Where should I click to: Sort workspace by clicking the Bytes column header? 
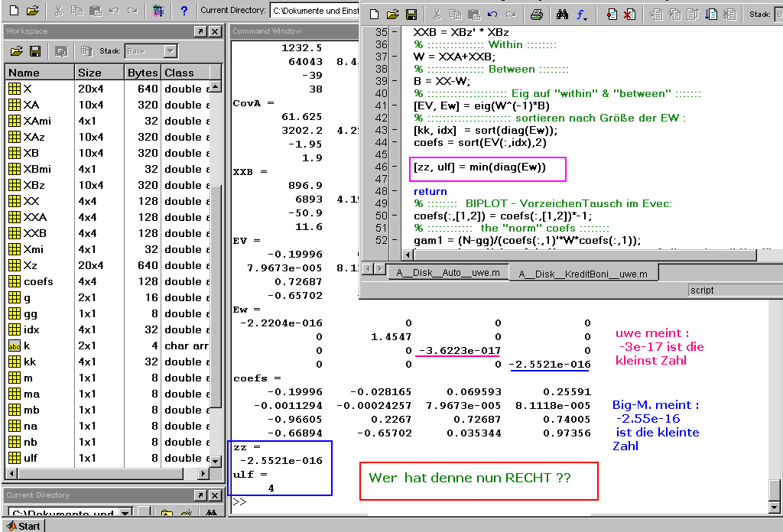(x=143, y=73)
